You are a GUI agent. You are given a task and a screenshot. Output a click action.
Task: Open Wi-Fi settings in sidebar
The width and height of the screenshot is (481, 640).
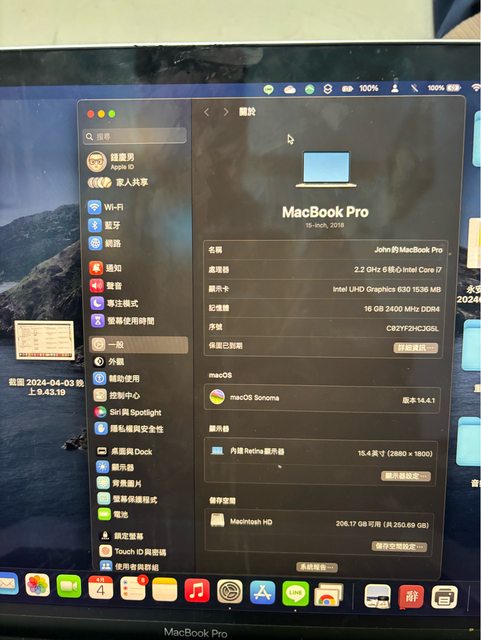(106, 207)
